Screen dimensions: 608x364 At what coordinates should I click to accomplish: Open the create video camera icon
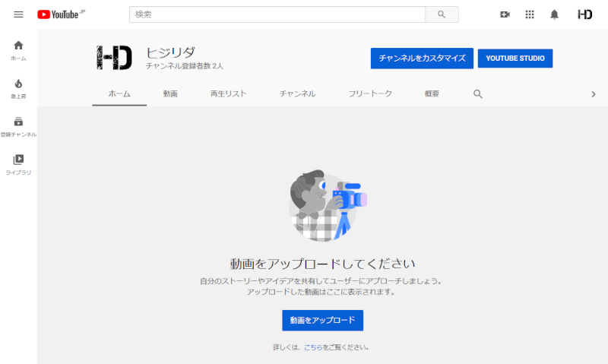point(505,14)
